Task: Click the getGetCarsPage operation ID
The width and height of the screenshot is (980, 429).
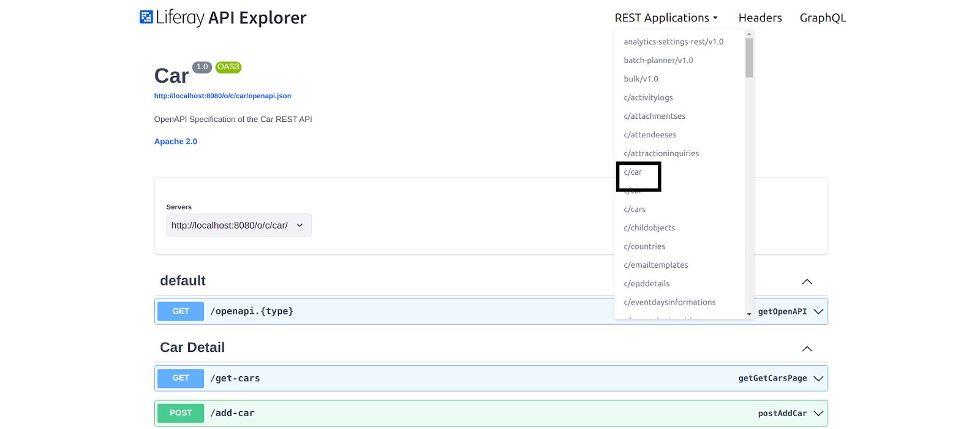Action: click(772, 378)
